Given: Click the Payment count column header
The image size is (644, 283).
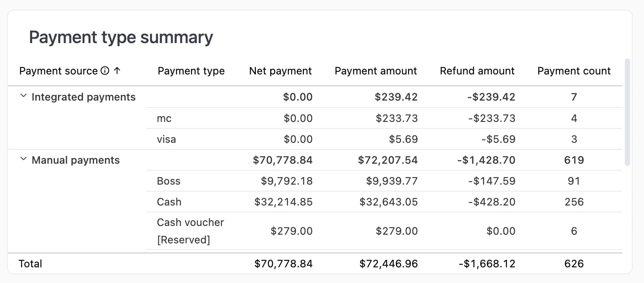Looking at the screenshot, I should 574,71.
